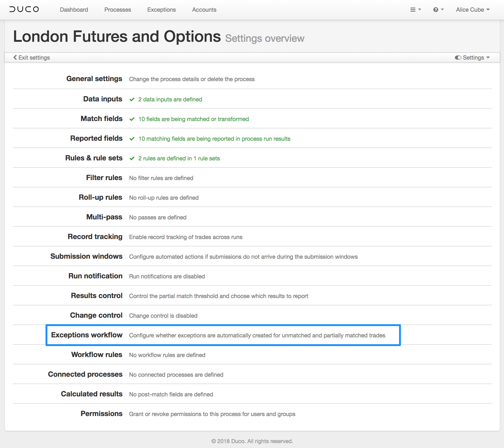The height and width of the screenshot is (448, 504).
Task: Open the Exceptions workflow settings
Action: pos(87,335)
